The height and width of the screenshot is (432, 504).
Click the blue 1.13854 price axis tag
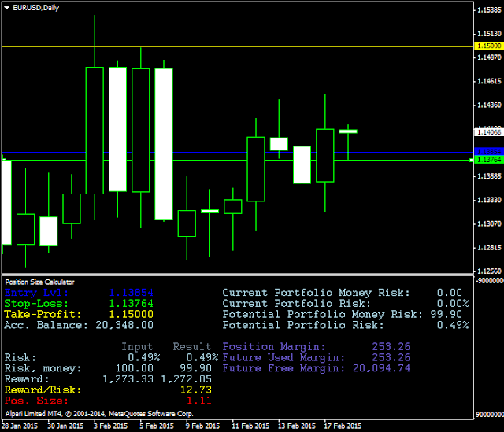click(488, 152)
